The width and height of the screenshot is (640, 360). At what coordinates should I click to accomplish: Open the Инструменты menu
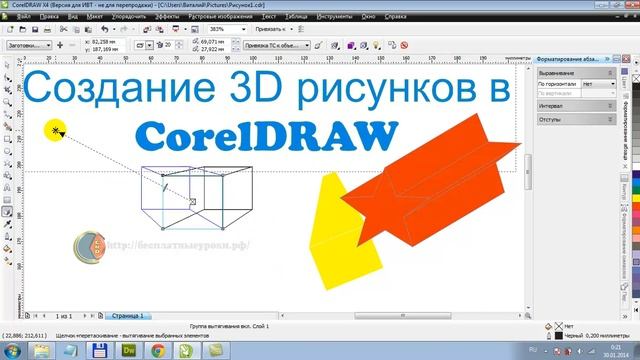click(x=334, y=17)
